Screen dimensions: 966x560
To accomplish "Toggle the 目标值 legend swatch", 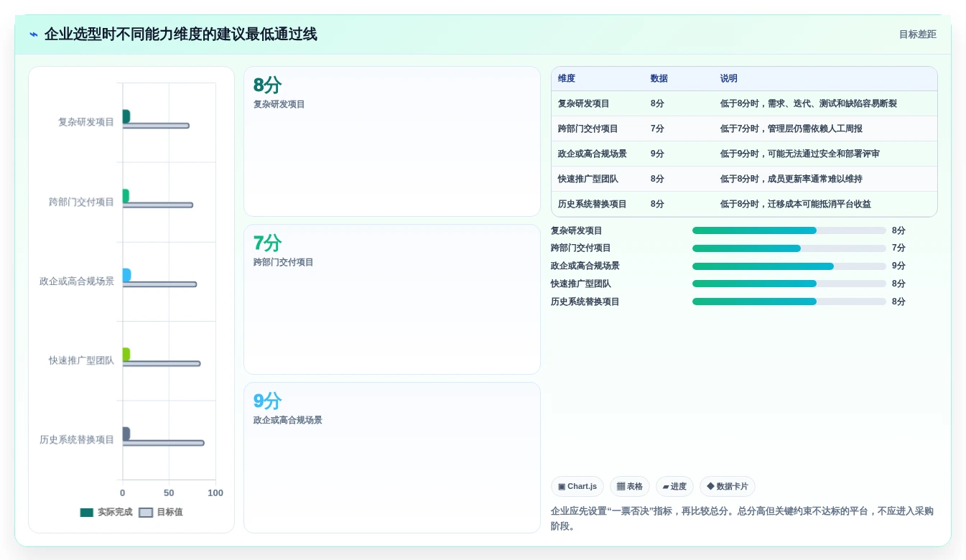I will pyautogui.click(x=146, y=513).
